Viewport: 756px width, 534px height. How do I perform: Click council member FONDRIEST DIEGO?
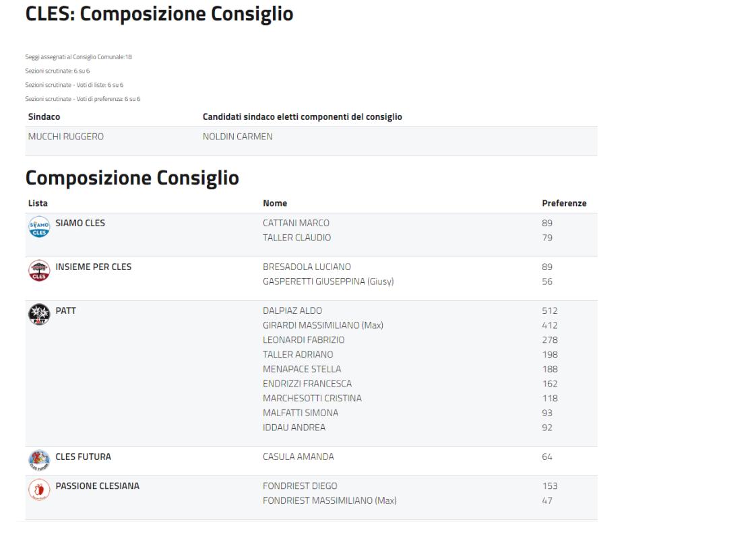(x=300, y=486)
